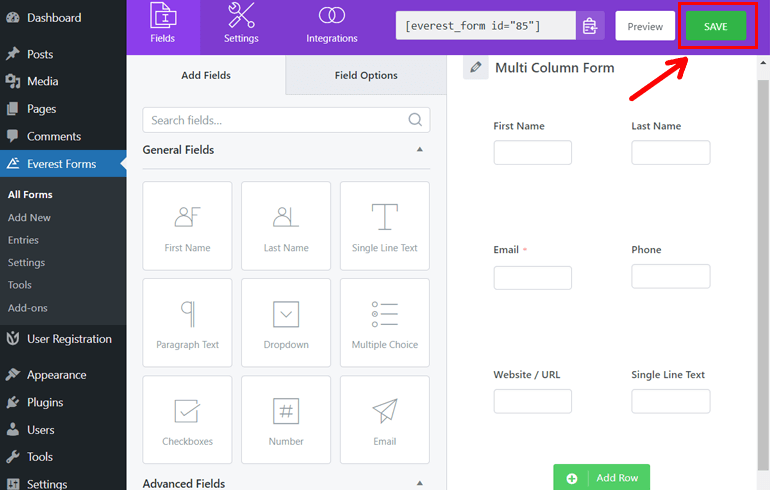Click the Email input in form
The width and height of the screenshot is (770, 490).
pos(532,278)
